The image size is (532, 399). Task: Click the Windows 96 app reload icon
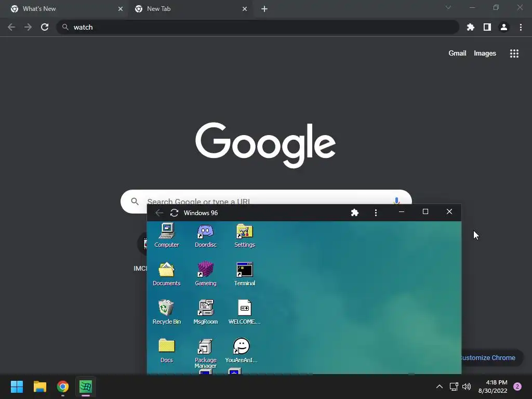(x=174, y=212)
